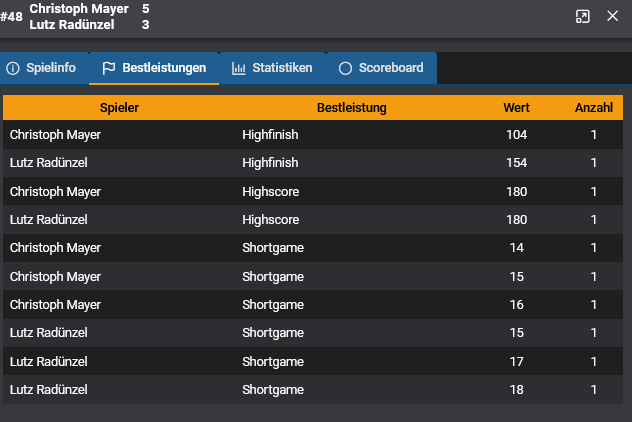632x422 pixels.
Task: Click Christoph Mayer Highscore 180 row
Action: 312,191
